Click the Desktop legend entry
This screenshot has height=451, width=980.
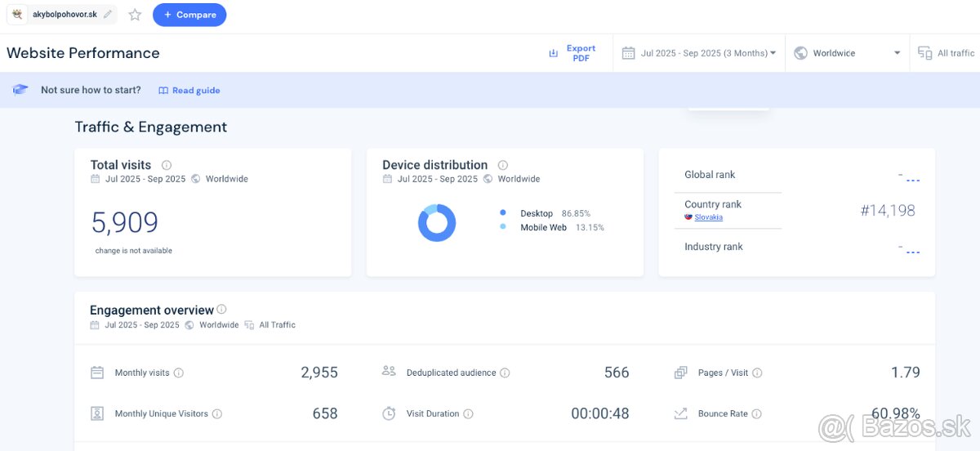[x=536, y=213]
